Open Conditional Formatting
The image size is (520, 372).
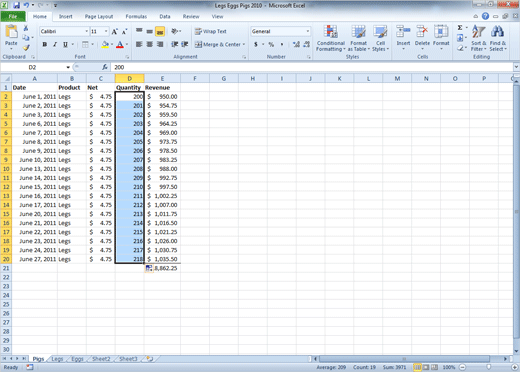[x=331, y=38]
